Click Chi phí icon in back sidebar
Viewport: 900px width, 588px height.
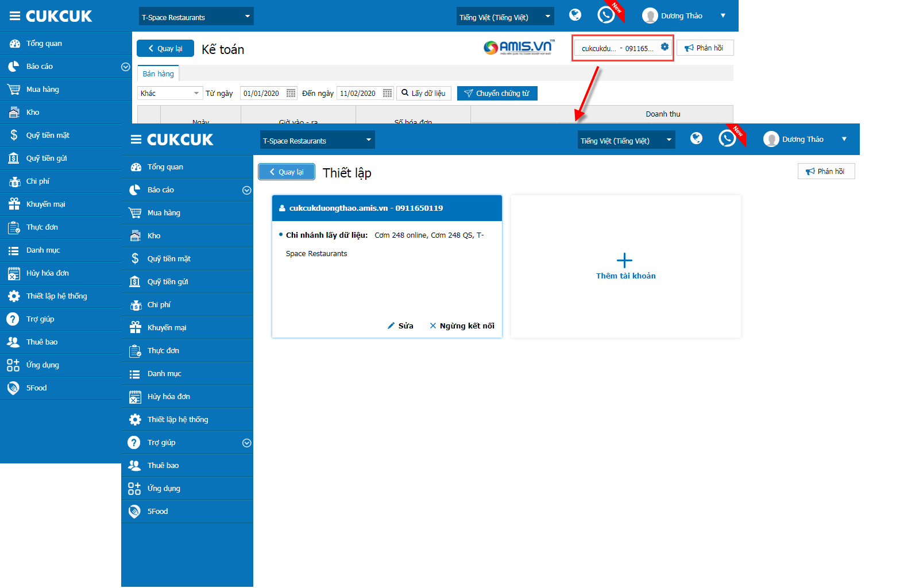[14, 181]
